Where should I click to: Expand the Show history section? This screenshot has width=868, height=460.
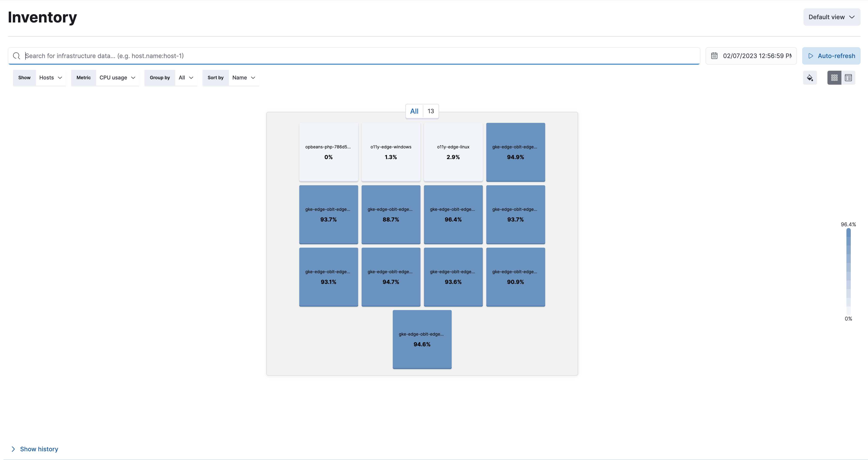click(39, 449)
